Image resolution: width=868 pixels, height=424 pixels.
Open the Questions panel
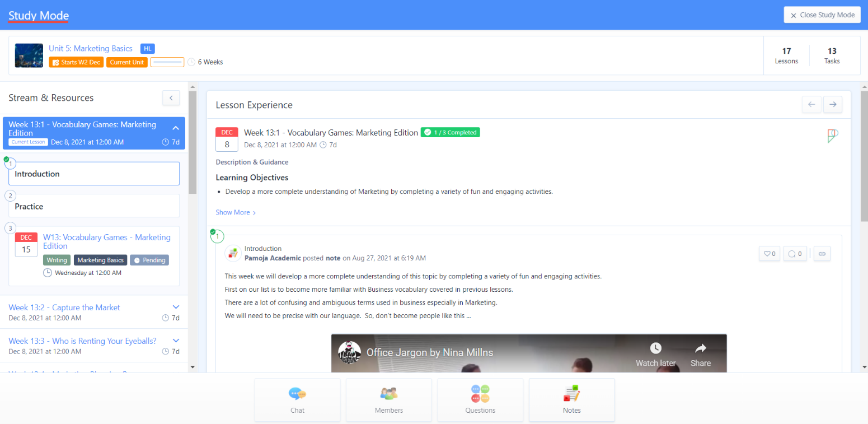(x=480, y=400)
